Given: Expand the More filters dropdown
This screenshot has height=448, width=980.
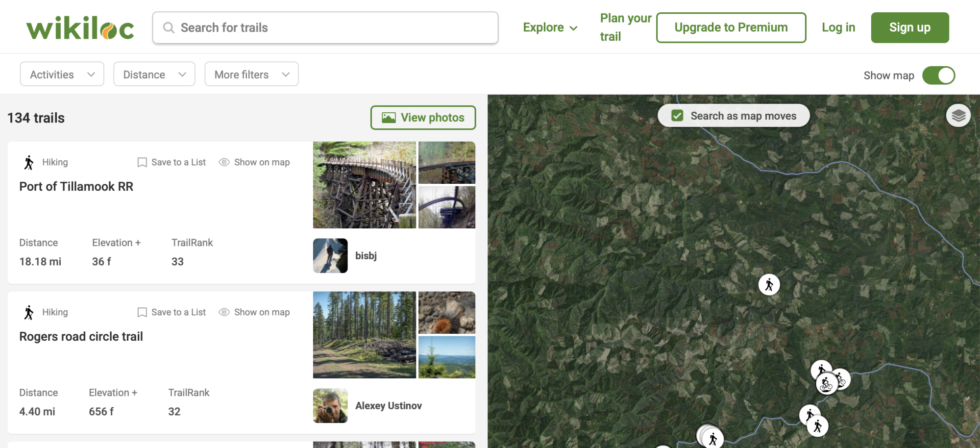Looking at the screenshot, I should 251,74.
